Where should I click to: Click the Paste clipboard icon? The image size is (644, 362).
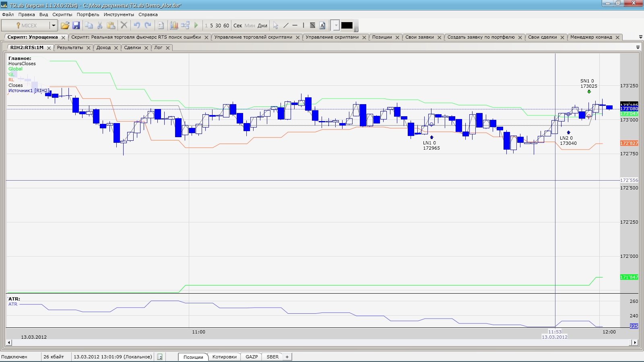point(111,25)
